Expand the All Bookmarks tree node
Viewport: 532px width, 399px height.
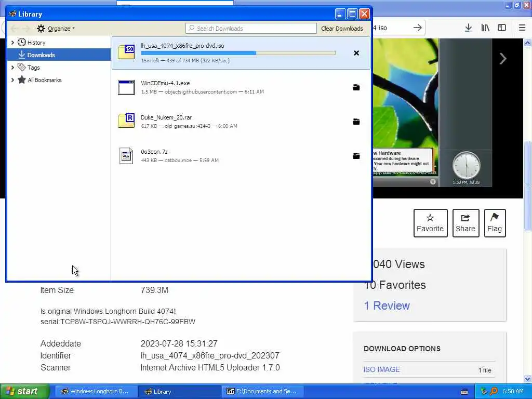click(12, 80)
